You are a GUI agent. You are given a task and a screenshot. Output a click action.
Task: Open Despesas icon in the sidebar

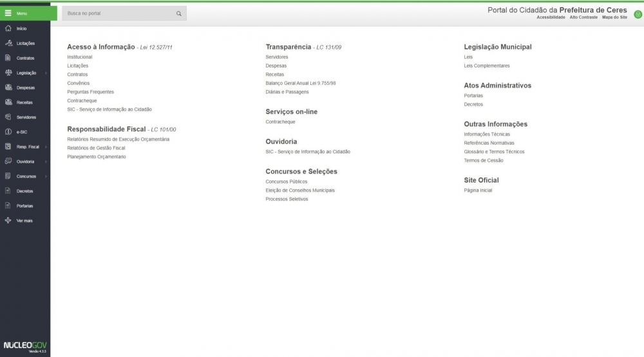8,87
